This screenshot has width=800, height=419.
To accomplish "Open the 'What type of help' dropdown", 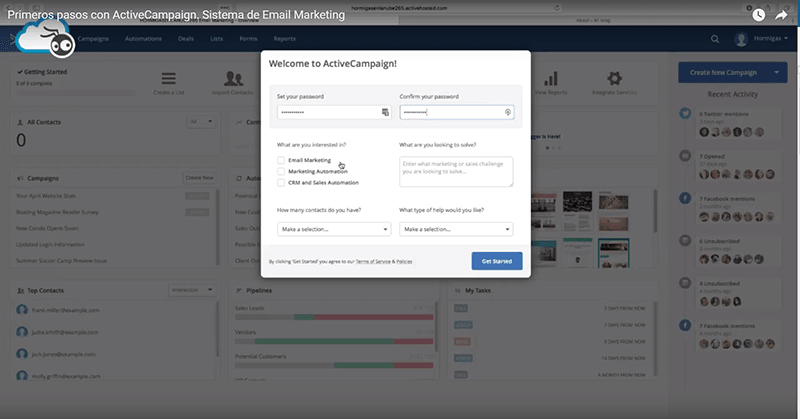I will 456,229.
